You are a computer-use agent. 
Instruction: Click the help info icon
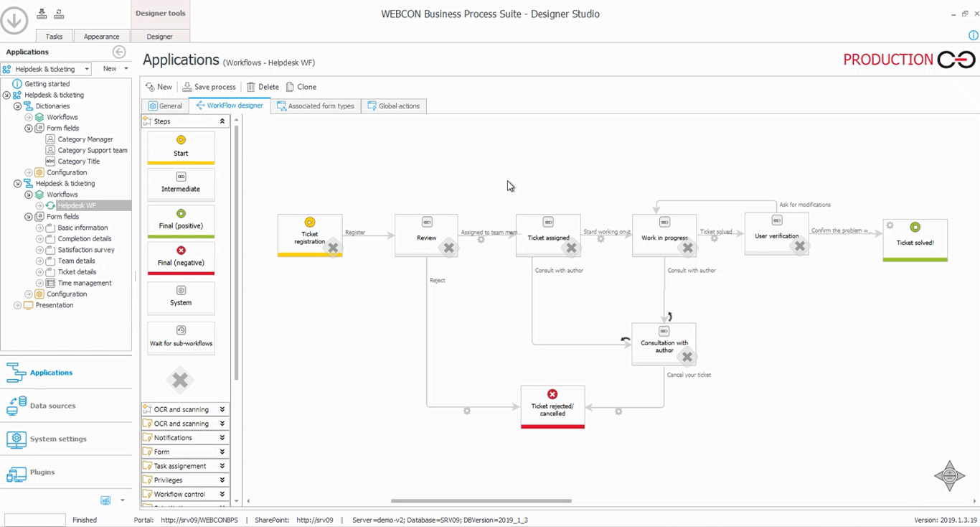click(x=974, y=36)
